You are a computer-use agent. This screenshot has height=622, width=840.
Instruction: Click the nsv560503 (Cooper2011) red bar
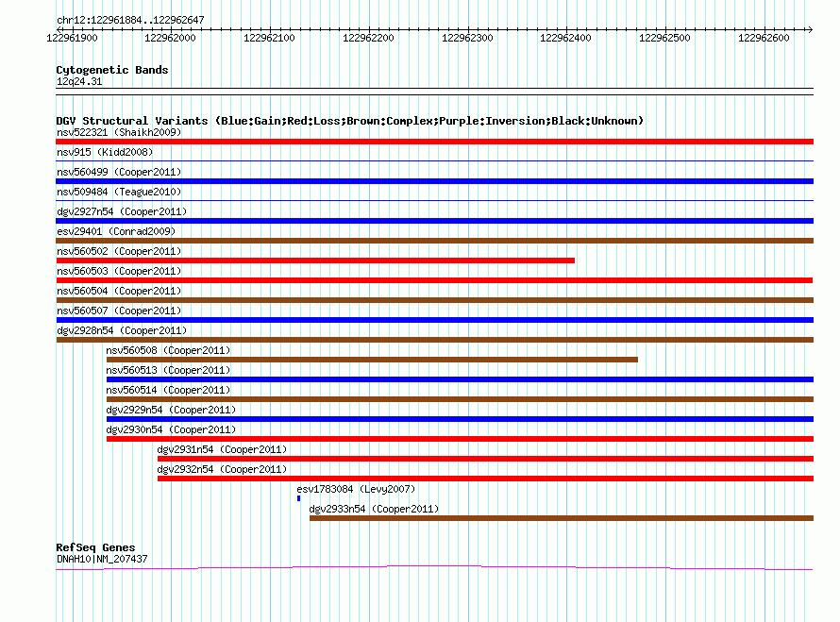click(434, 280)
